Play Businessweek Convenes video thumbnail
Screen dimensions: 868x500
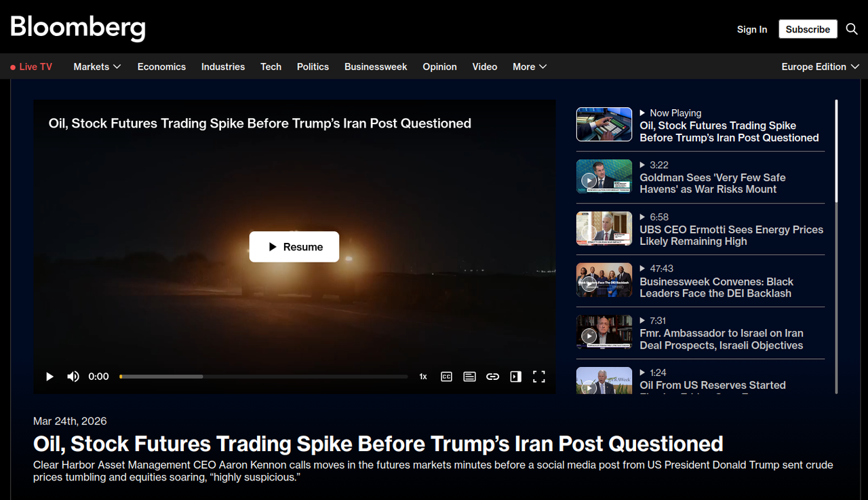604,280
